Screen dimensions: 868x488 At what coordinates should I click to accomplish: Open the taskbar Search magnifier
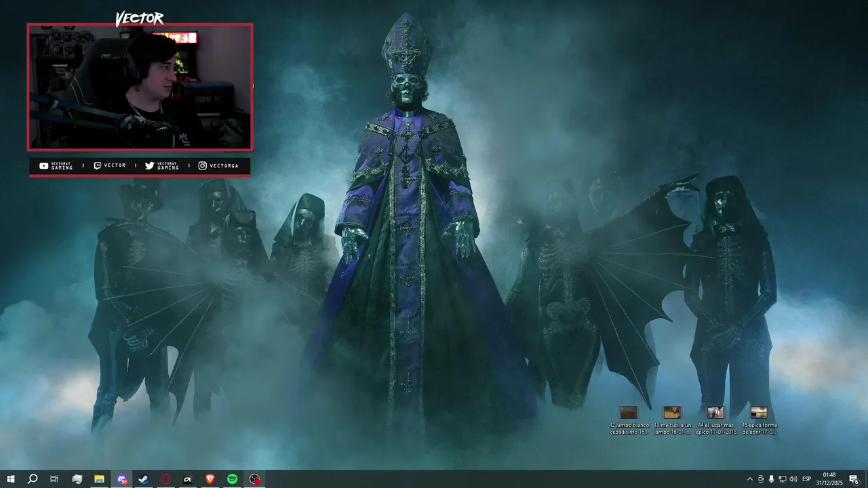pos(32,479)
